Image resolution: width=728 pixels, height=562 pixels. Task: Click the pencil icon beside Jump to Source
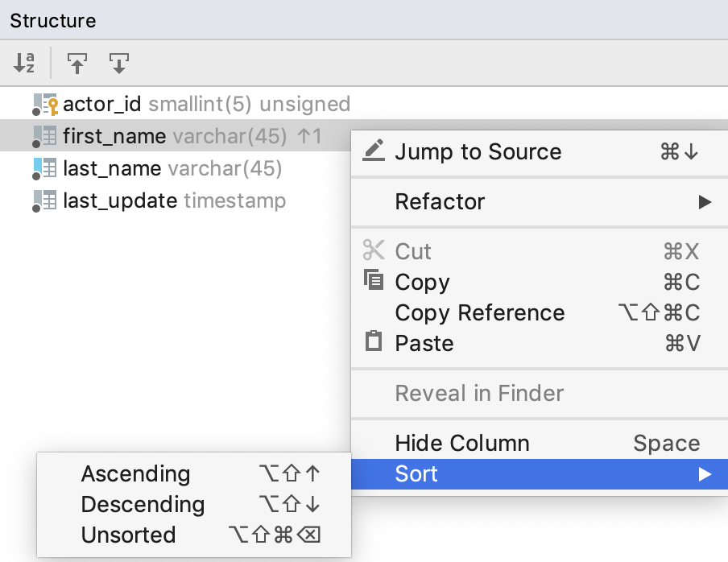coord(373,150)
